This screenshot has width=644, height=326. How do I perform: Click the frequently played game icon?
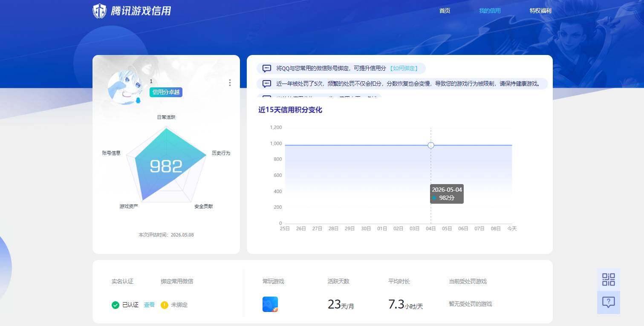(270, 304)
